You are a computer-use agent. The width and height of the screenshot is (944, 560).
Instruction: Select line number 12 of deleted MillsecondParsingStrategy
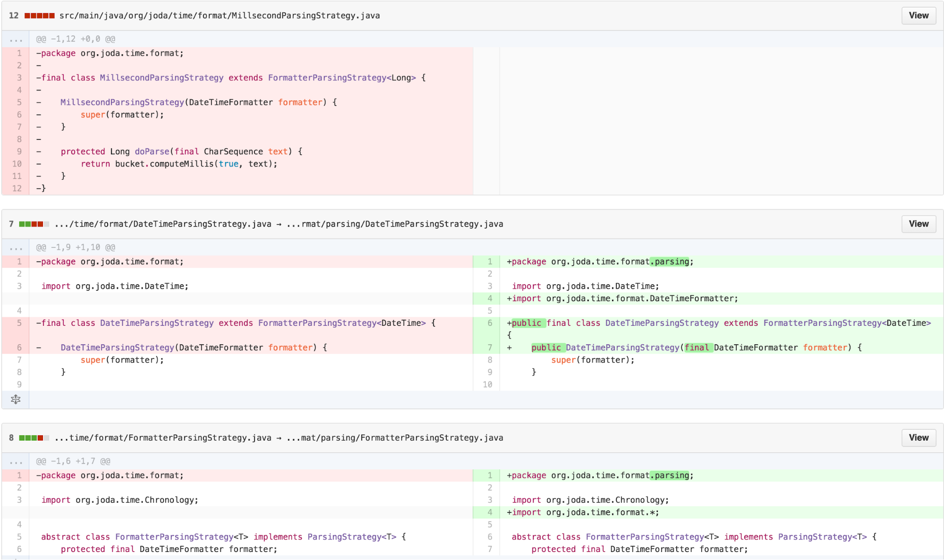point(17,188)
